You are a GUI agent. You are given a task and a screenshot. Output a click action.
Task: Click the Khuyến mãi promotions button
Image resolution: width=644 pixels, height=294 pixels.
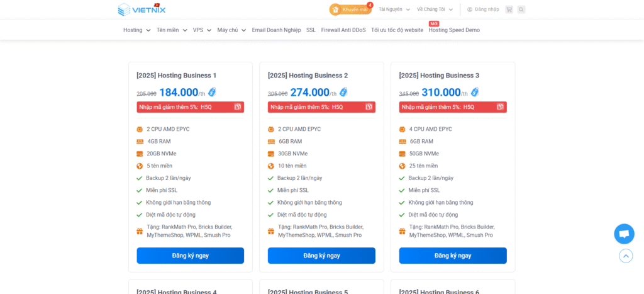(350, 9)
